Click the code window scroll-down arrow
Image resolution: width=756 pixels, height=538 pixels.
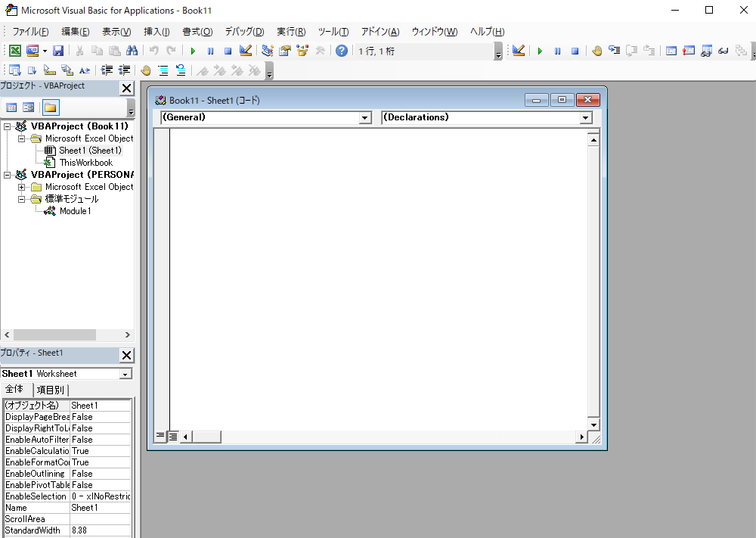593,425
